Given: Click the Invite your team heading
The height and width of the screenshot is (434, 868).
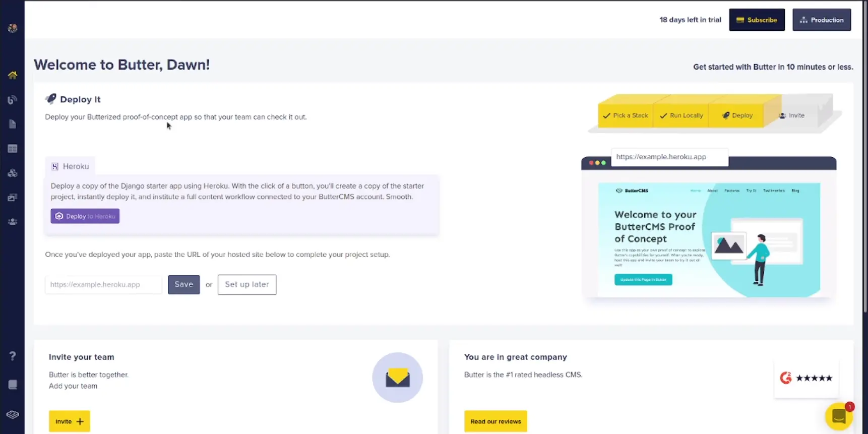Looking at the screenshot, I should 81,357.
